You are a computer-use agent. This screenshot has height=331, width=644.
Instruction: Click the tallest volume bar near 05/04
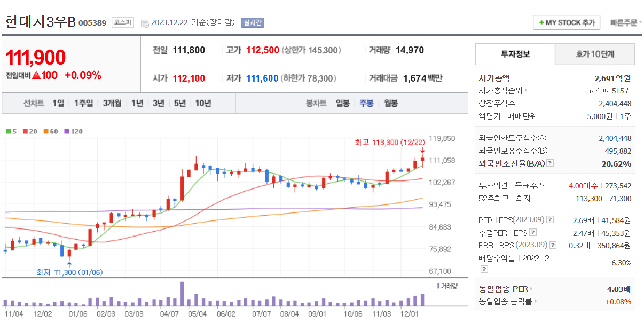click(182, 294)
